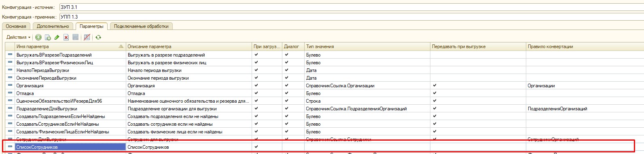Click the row icon of СоздаватьФизическиеЛицаЕслиНеНайдены
Image resolution: width=644 pixels, height=154 pixels.
[x=10, y=131]
